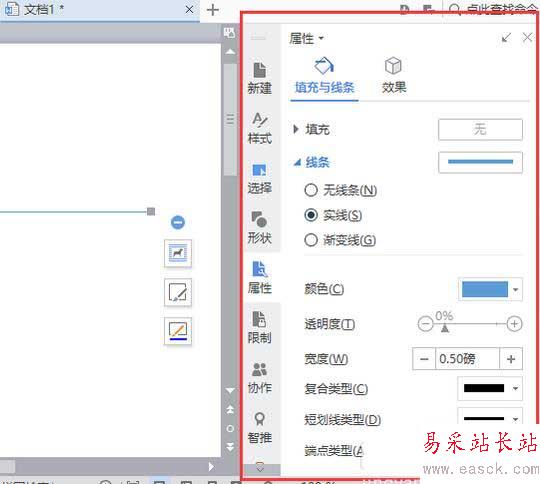
Task: Open the 新建 sidebar panel
Action: (260, 79)
